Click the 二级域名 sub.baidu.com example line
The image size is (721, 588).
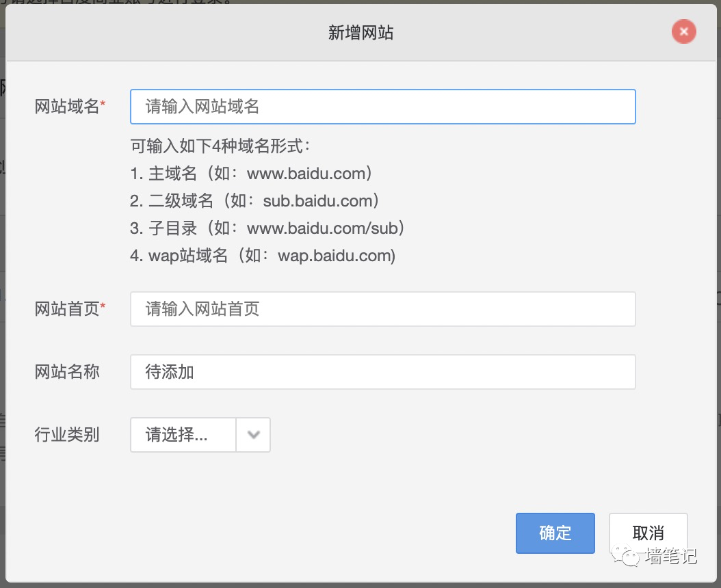tap(254, 201)
